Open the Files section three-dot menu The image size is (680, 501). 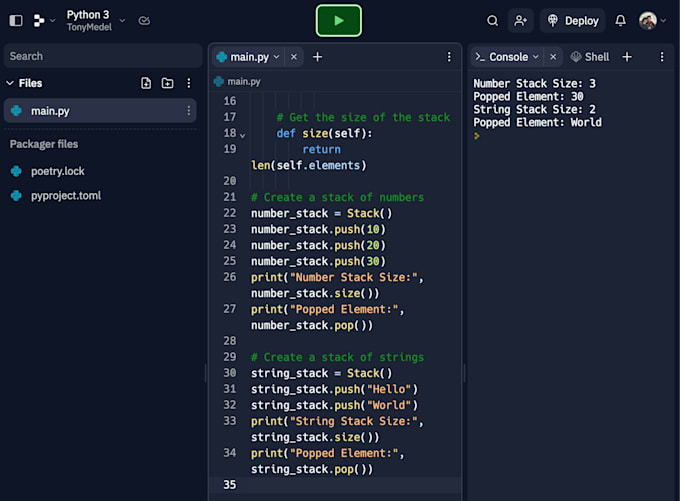pos(189,83)
